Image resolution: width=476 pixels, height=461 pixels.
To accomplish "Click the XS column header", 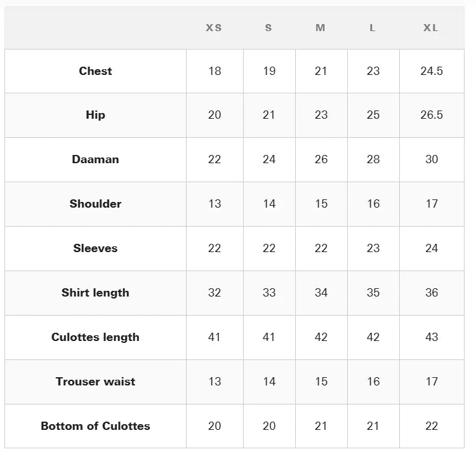I will (214, 28).
